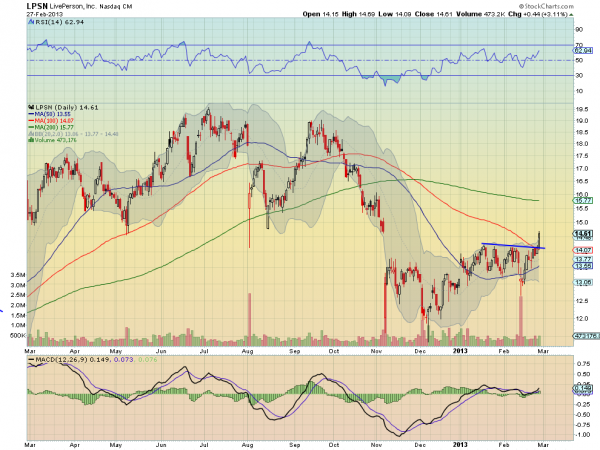Click the green bars icon beside Volume legend

tap(31, 140)
